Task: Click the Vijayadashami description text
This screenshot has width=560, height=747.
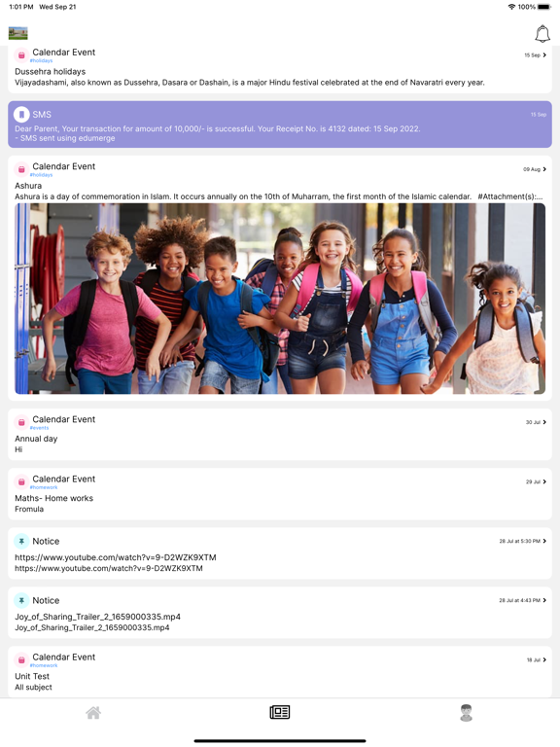Action: coord(250,83)
